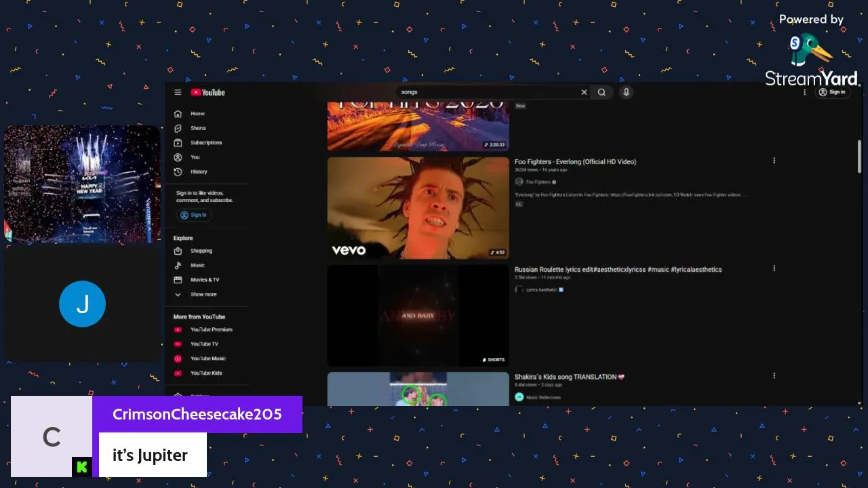Screen dimensions: 868x488
Task: Click the You icon in sidebar
Action: coord(178,157)
